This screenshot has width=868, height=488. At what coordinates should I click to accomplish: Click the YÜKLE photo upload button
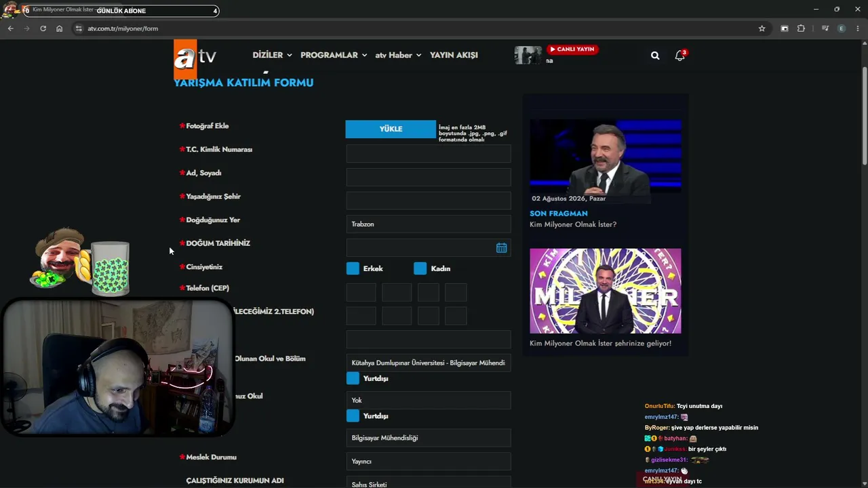coord(391,129)
